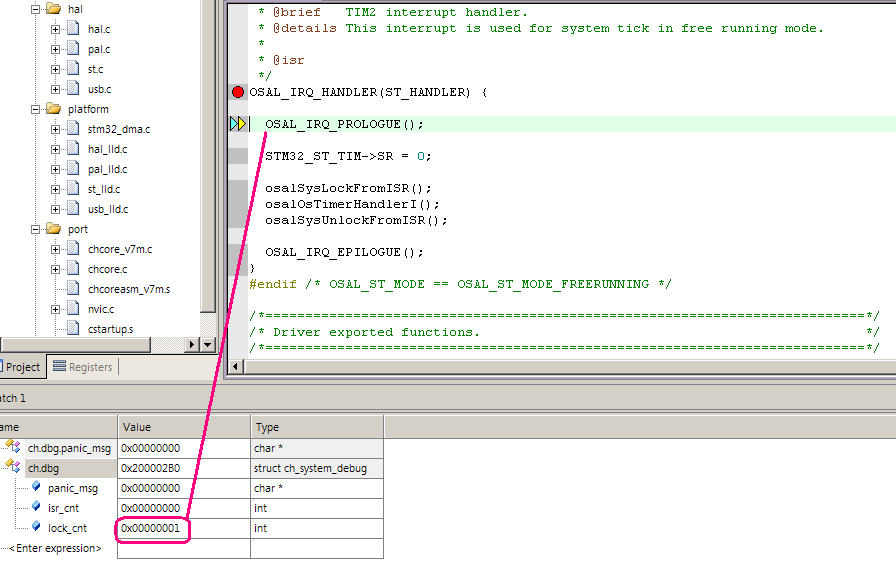This screenshot has height=563, width=896.
Task: Click the hal.c file icon
Action: click(73, 29)
